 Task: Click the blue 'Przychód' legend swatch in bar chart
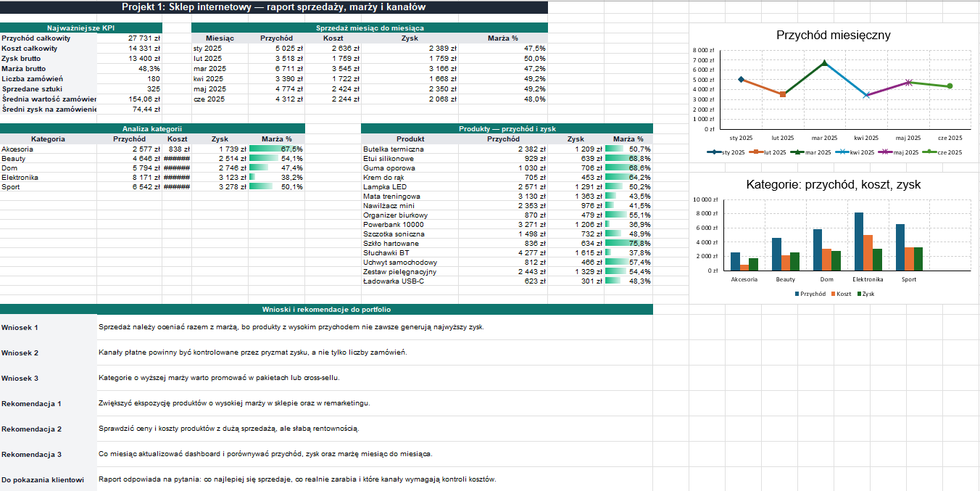tap(797, 294)
